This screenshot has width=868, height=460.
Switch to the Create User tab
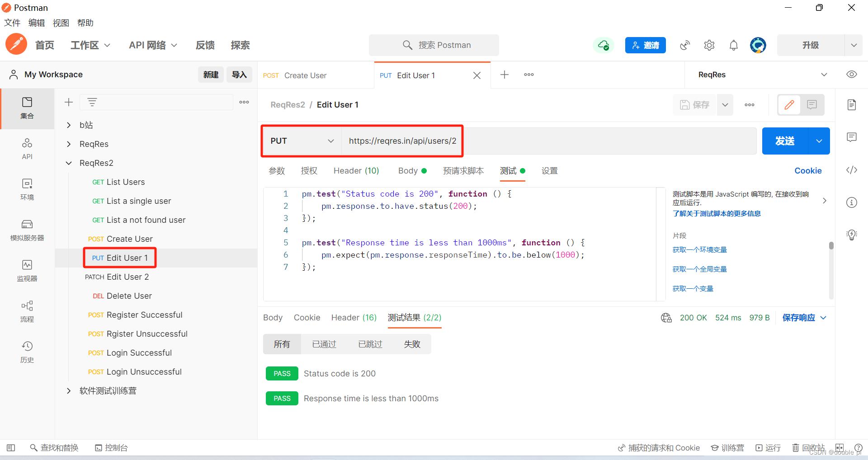(316, 75)
